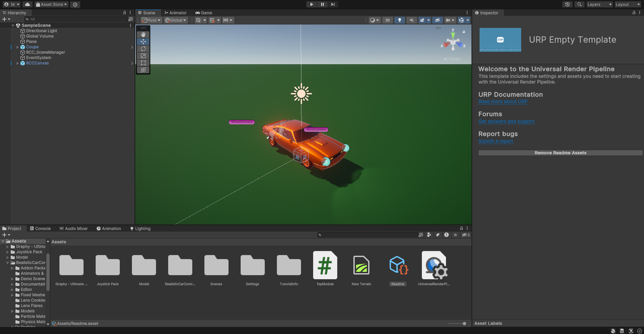The width and height of the screenshot is (644, 334).
Task: Switch to the Animator tab
Action: [175, 12]
